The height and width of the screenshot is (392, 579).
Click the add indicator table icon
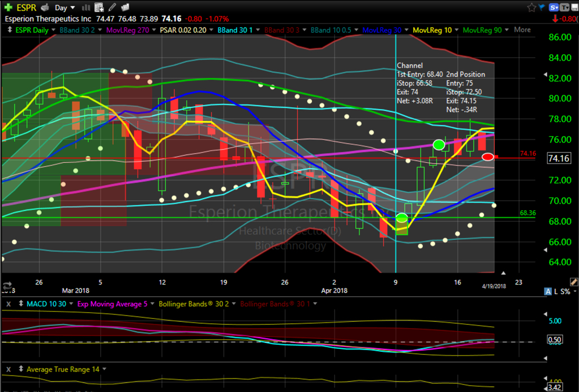coord(98,7)
